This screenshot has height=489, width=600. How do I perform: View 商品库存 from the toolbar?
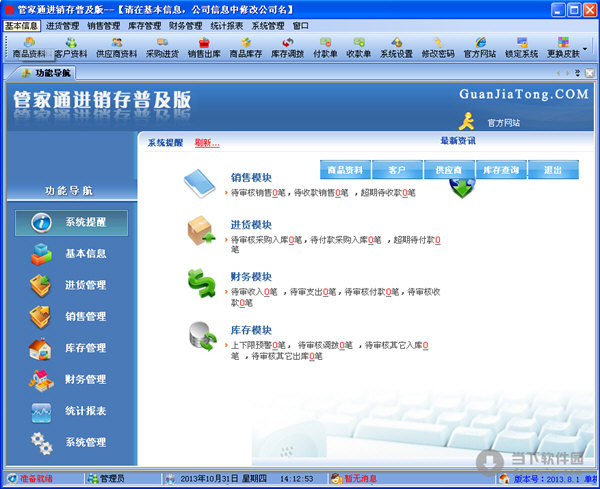(246, 48)
